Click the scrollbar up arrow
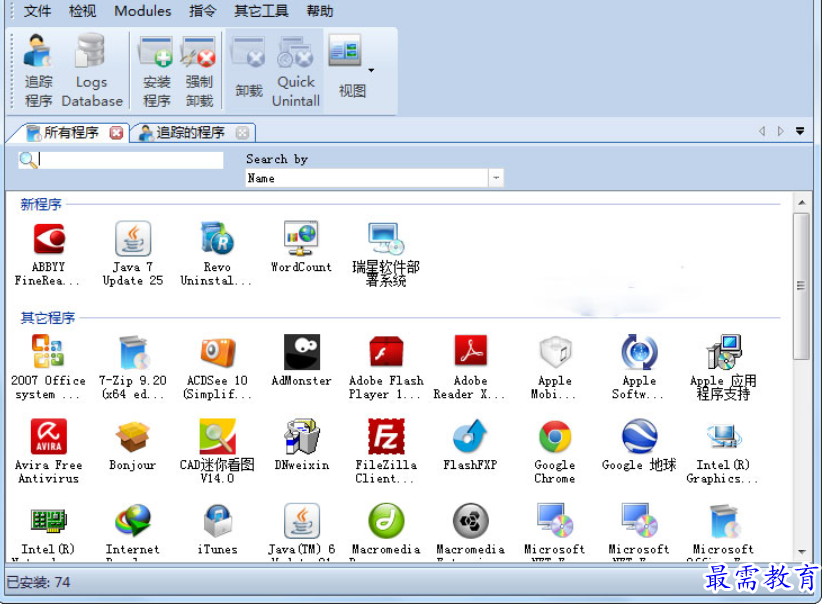827x609 pixels. pos(802,202)
